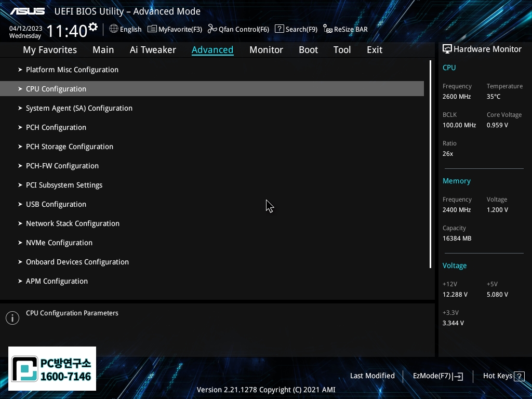The width and height of the screenshot is (532, 399).
Task: Open the My Favorites tab
Action: [50, 50]
